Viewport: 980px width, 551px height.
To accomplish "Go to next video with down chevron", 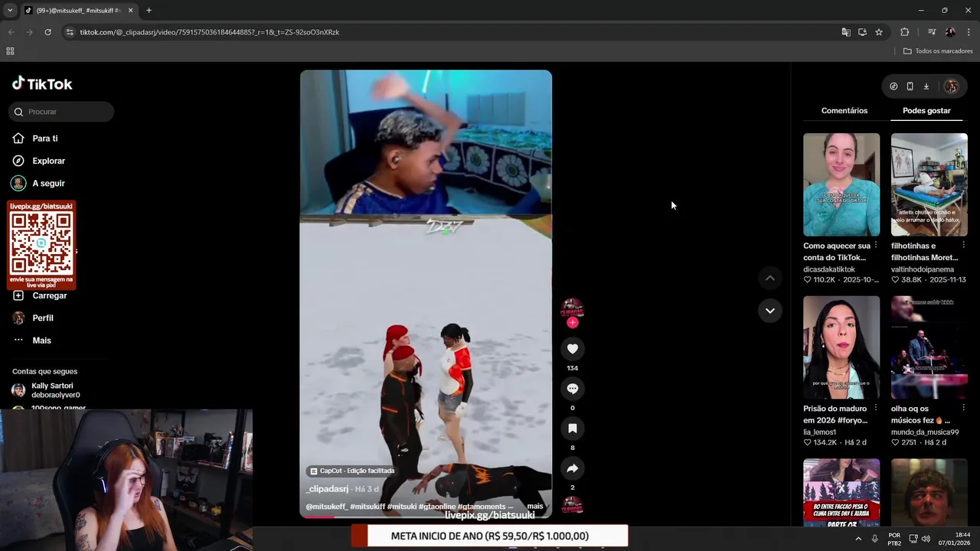I will click(769, 311).
